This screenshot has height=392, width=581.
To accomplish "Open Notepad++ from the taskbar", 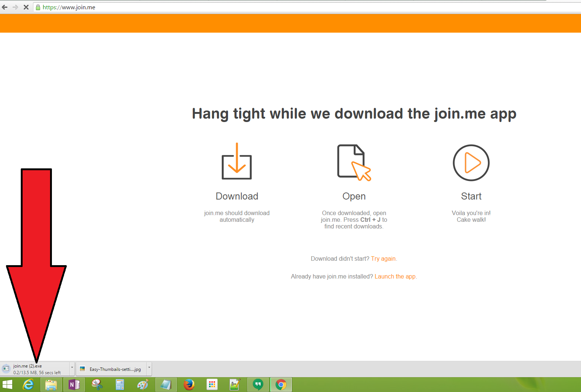I will tap(235, 385).
